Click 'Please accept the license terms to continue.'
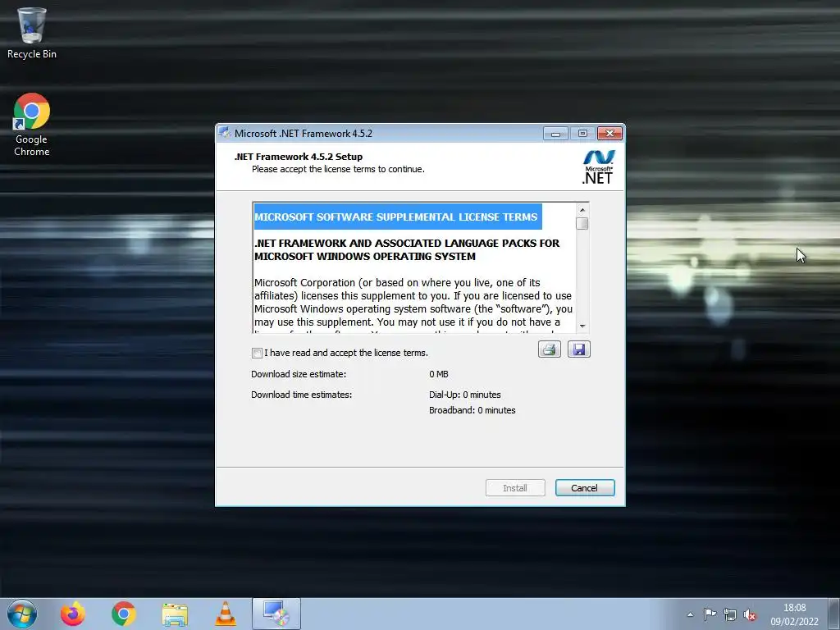 click(338, 169)
